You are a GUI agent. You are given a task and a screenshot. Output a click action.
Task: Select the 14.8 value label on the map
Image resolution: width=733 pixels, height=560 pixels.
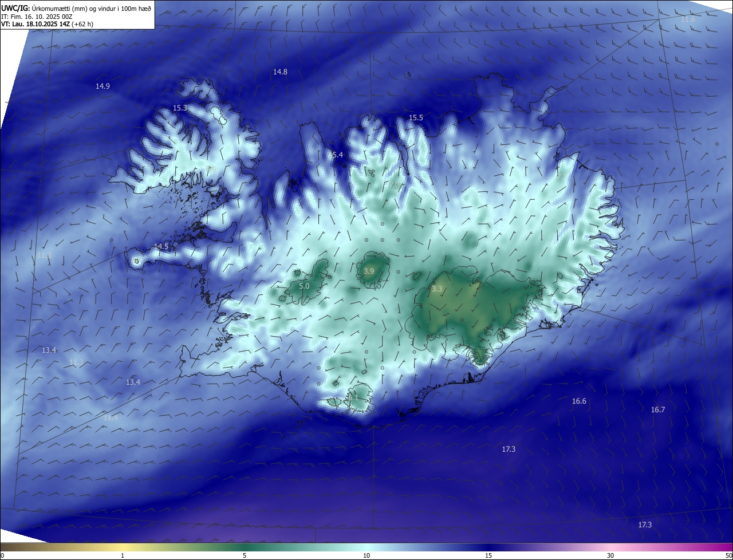coord(280,72)
